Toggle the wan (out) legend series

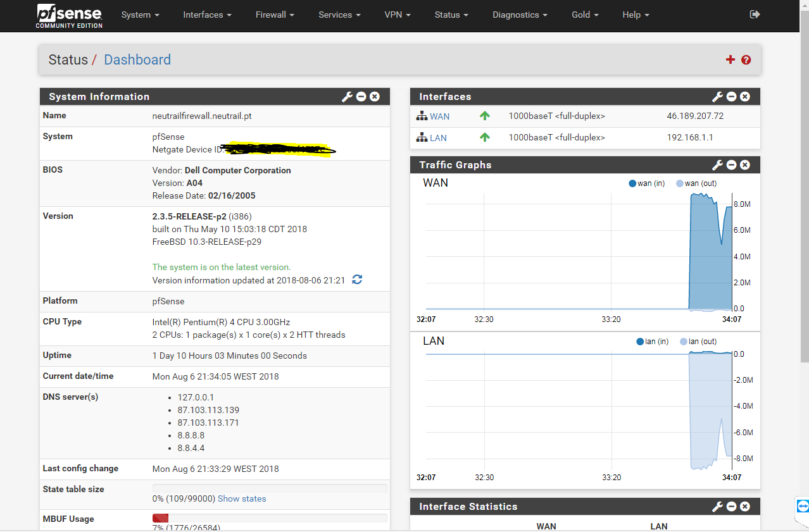coord(696,183)
